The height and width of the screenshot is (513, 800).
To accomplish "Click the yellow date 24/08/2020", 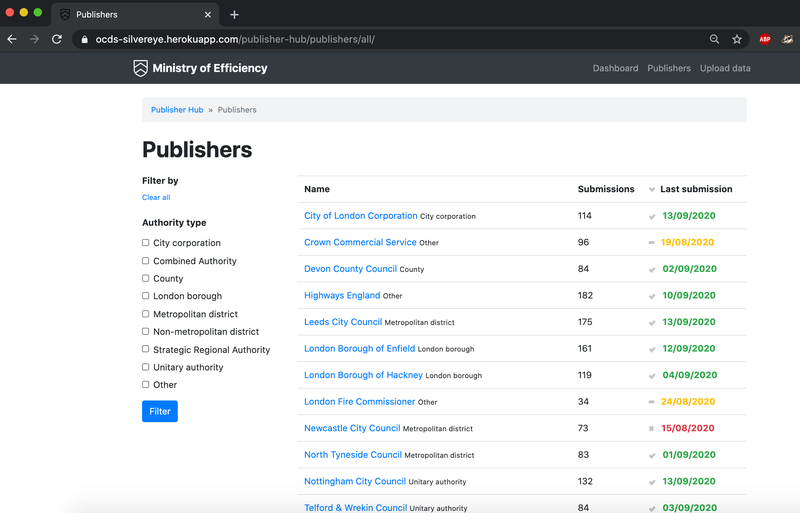I will click(688, 402).
